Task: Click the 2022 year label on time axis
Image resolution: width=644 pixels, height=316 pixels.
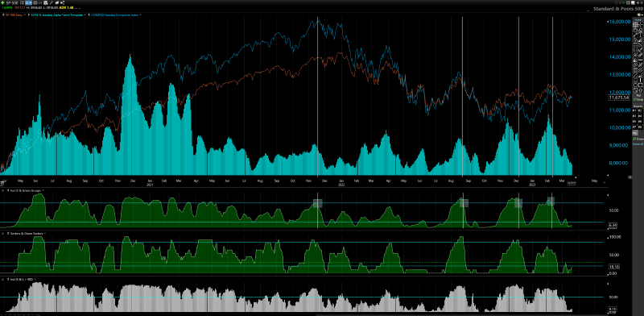Action: point(341,185)
